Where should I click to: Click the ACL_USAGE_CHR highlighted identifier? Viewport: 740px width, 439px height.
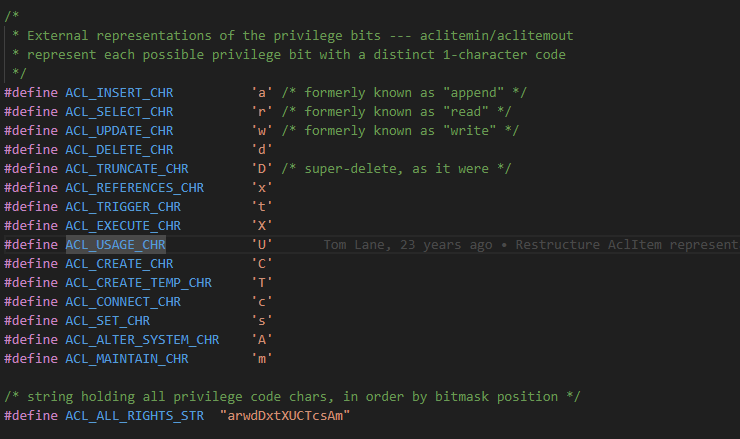tap(116, 245)
